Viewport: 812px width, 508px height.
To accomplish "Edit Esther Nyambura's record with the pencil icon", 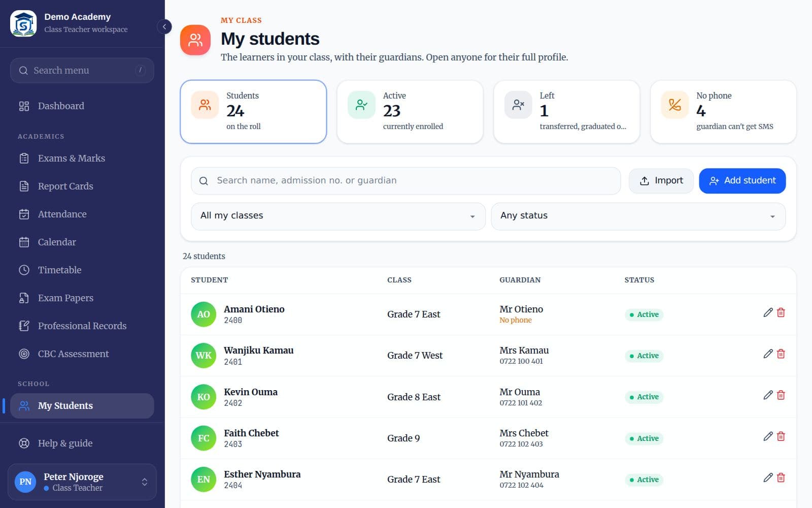I will pos(768,478).
